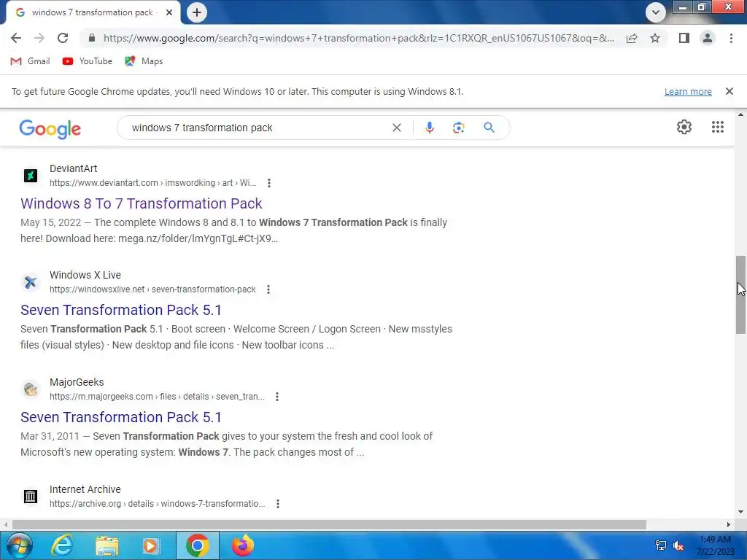Image resolution: width=747 pixels, height=560 pixels.
Task: Submit search with magnifier icon
Action: coord(489,128)
